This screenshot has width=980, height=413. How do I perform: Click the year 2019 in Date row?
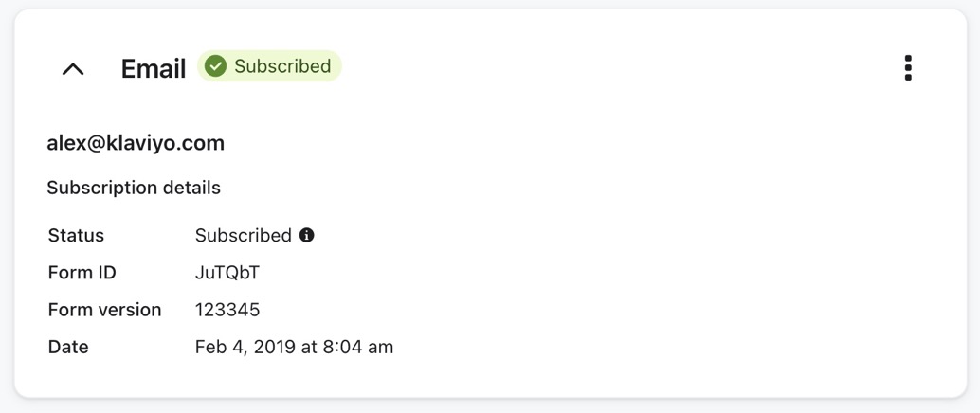274,347
